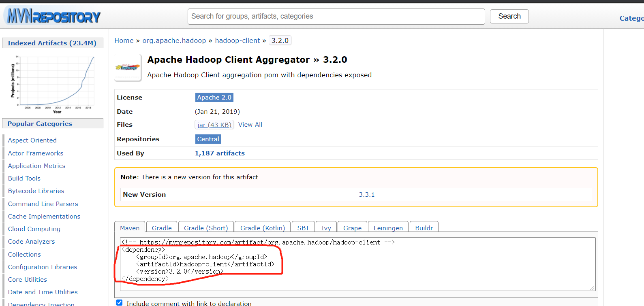Image resolution: width=644 pixels, height=306 pixels.
Task: Open the Actor Frameworks category
Action: pyautogui.click(x=36, y=153)
